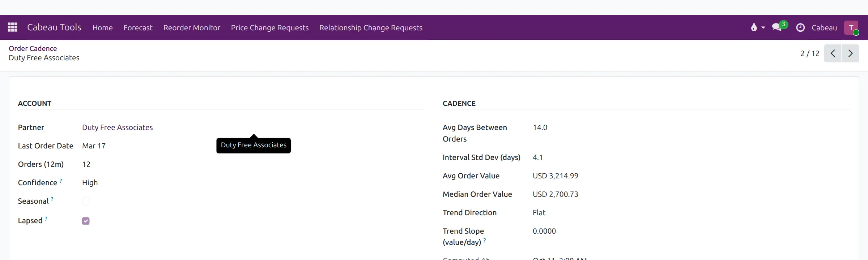Click the Avg Days Between Orders value 14.0
The width and height of the screenshot is (868, 260).
(x=540, y=127)
